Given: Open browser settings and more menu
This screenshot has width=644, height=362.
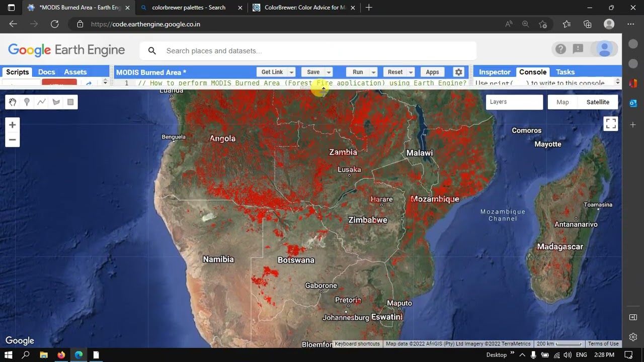Looking at the screenshot, I should click(x=631, y=24).
